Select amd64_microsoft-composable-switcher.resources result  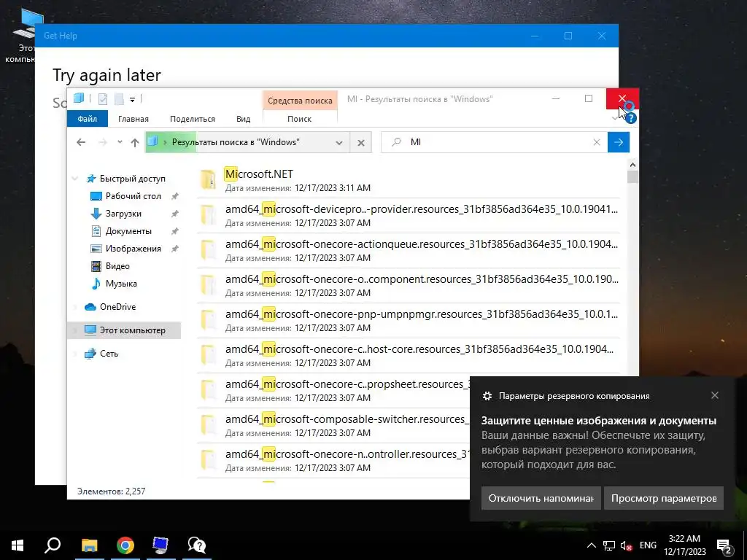333,426
